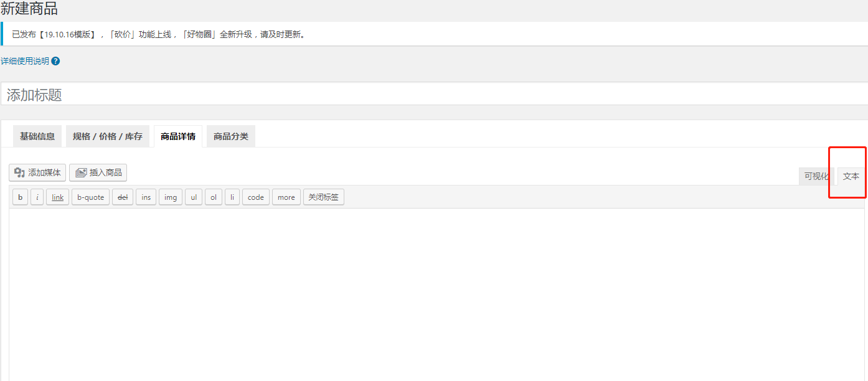Screen dimensions: 868x381
Task: Click the 关闭标签 close tags button
Action: [x=323, y=197]
